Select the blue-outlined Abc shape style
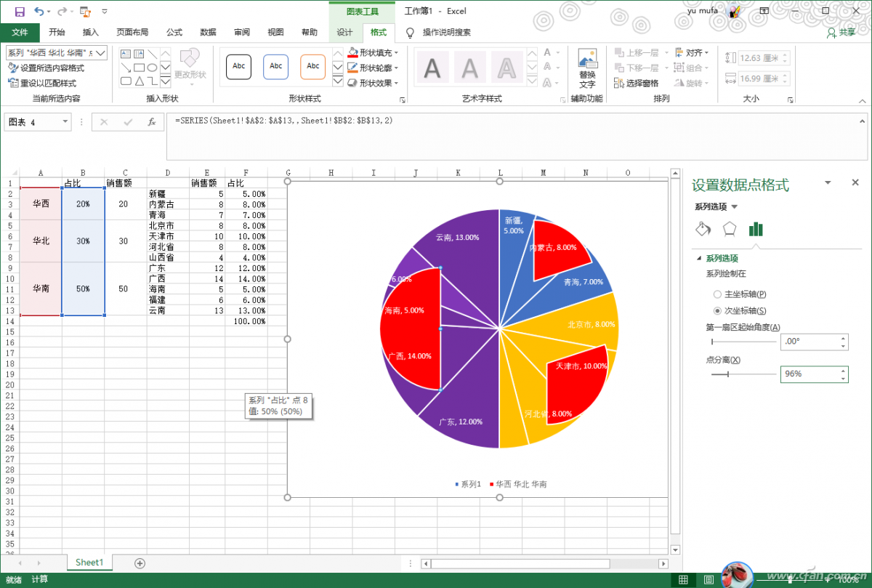The height and width of the screenshot is (588, 872). pos(276,66)
